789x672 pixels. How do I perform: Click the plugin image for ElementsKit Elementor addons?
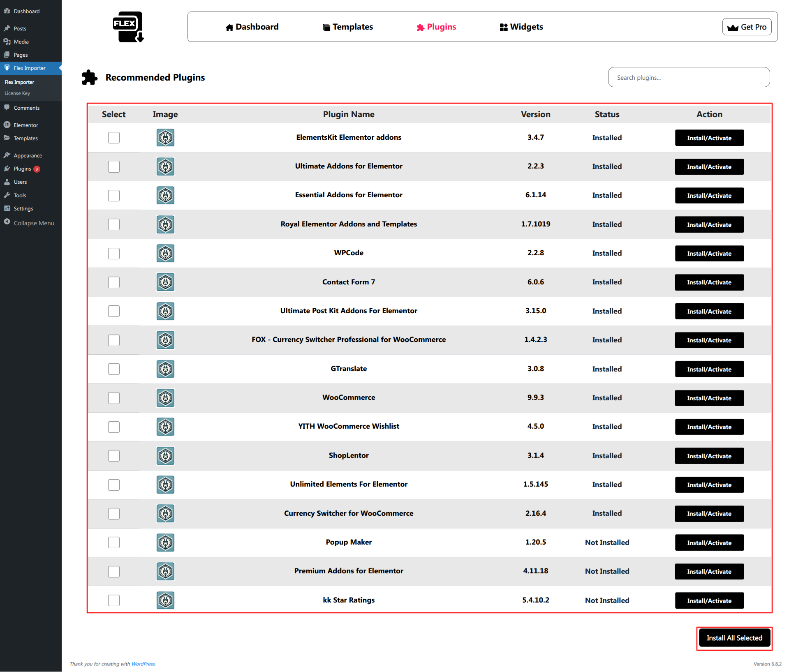click(165, 138)
